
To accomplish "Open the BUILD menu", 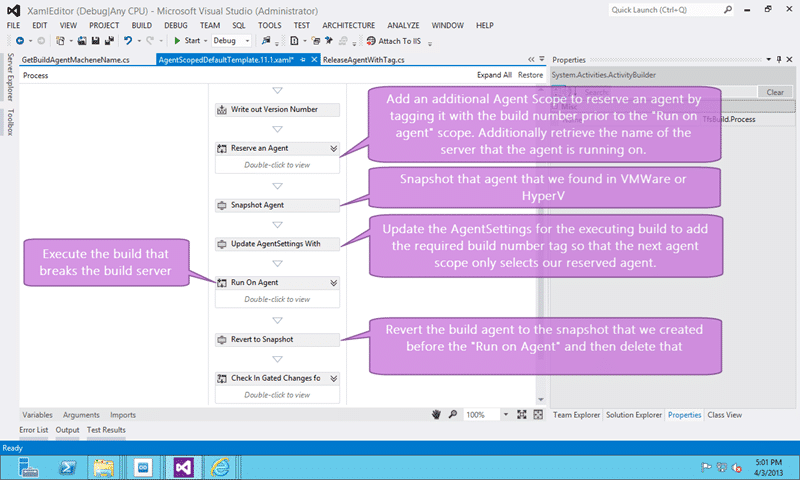I will coord(141,25).
